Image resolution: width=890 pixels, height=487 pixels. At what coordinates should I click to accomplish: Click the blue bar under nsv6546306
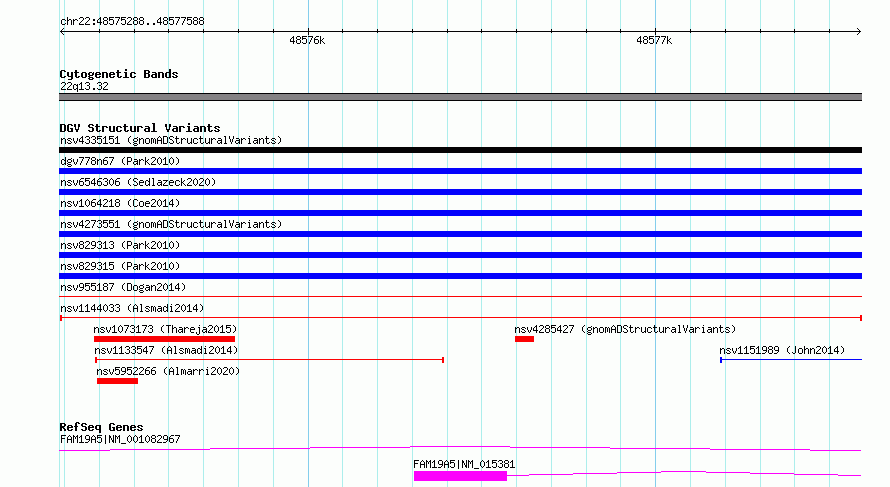(x=460, y=192)
